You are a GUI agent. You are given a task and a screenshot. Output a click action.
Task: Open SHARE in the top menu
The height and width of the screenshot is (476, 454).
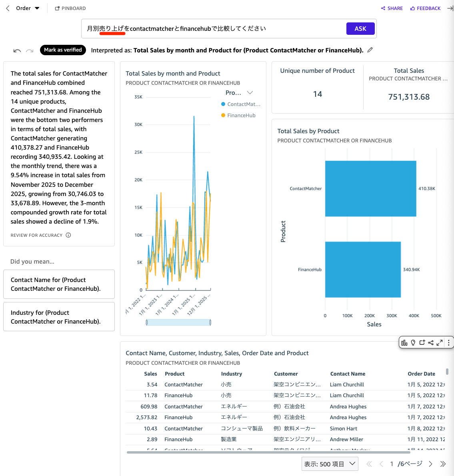tap(392, 8)
